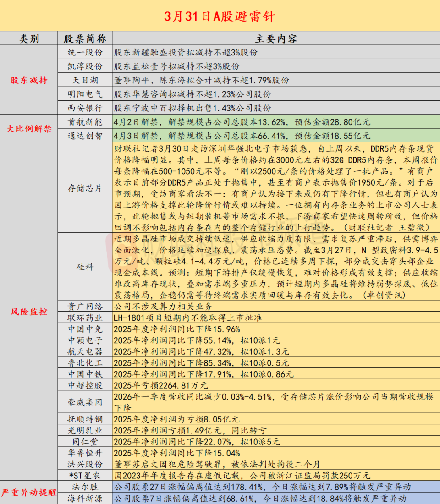Click the 股东减持 category cell
This screenshot has height=504, width=440.
point(29,80)
